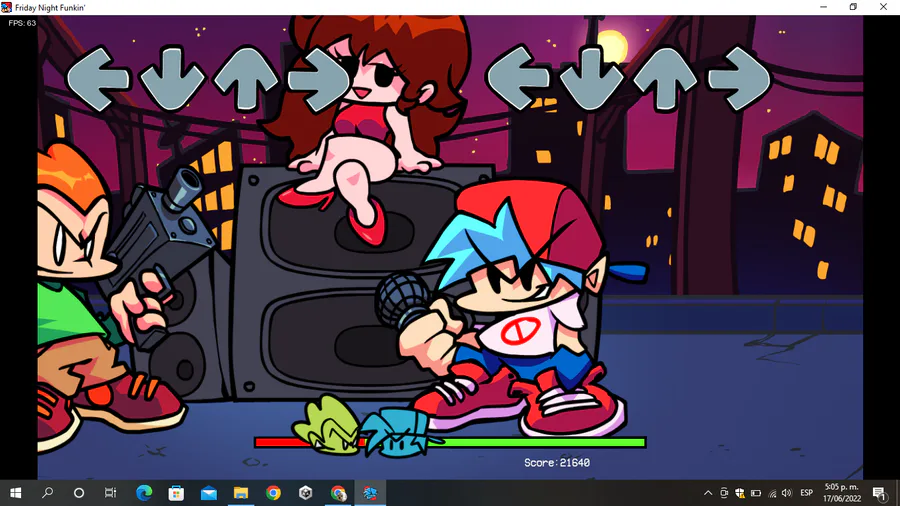Switch ESP input language indicator
900x506 pixels.
coord(806,493)
